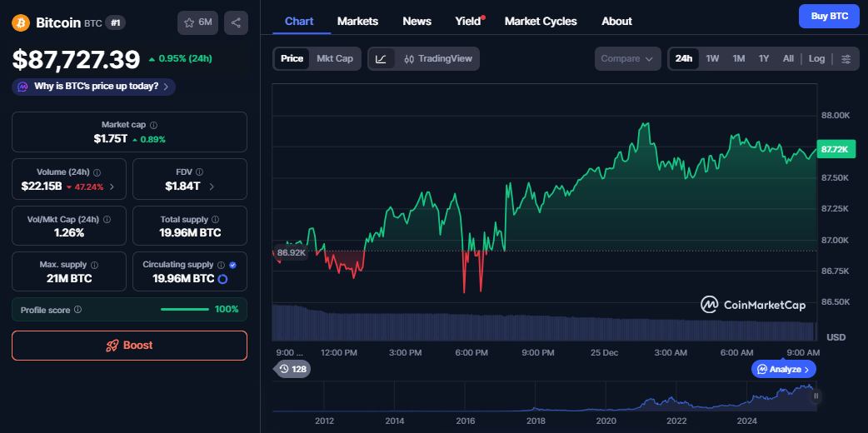Screen dimensions: 868x433
Task: Switch to TradingView chart mode
Action: [x=437, y=59]
